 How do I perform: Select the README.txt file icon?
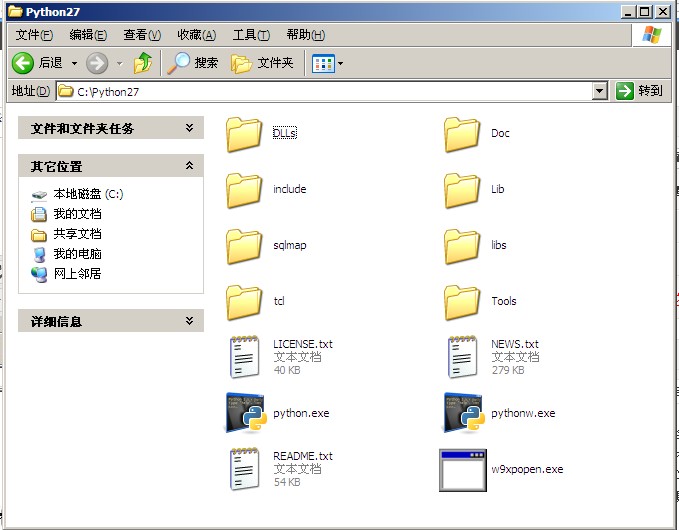[245, 469]
